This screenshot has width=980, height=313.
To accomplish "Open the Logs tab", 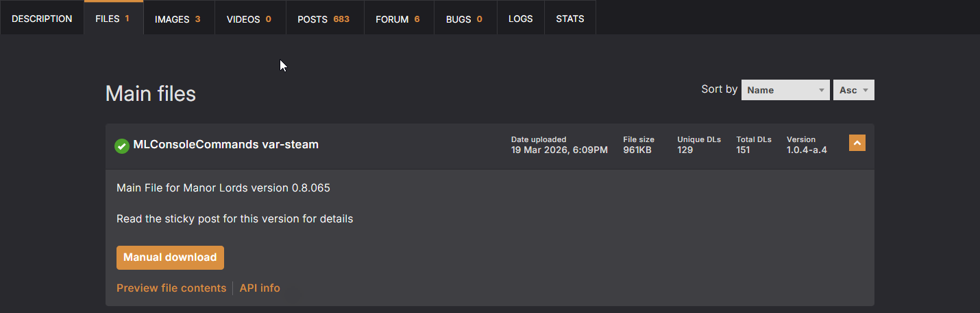I will click(520, 19).
